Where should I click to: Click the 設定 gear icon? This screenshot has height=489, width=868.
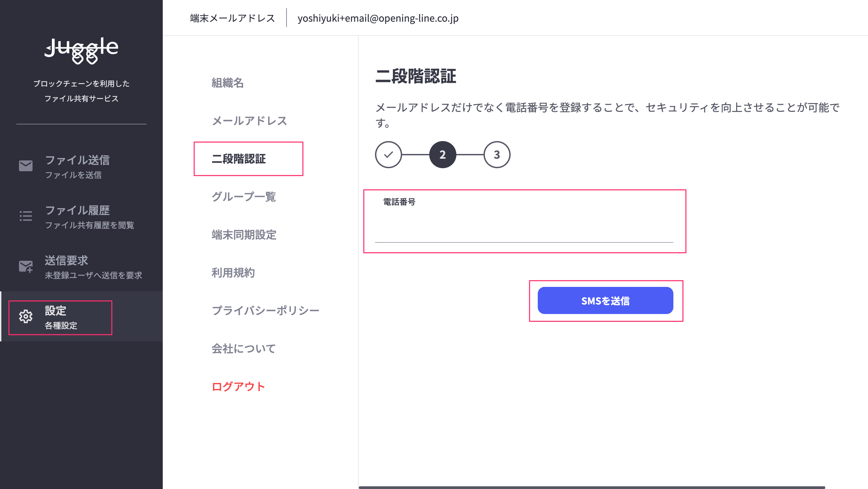(26, 316)
